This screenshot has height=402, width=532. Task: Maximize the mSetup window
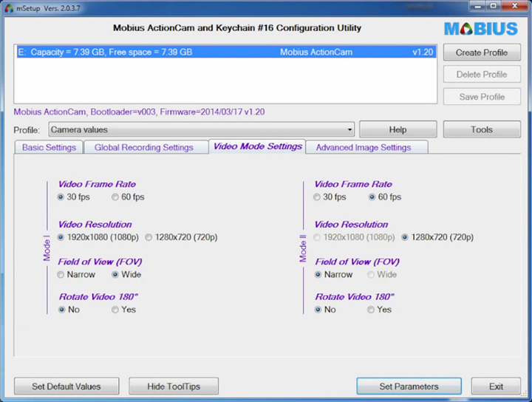pyautogui.click(x=494, y=6)
